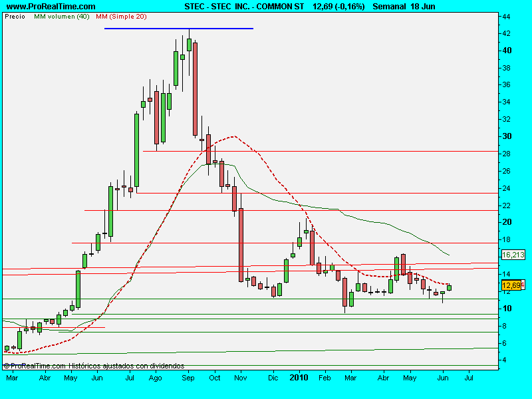Image resolution: width=532 pixels, height=399 pixels.
Task: Click the 4 price axis label
Action: (505, 360)
